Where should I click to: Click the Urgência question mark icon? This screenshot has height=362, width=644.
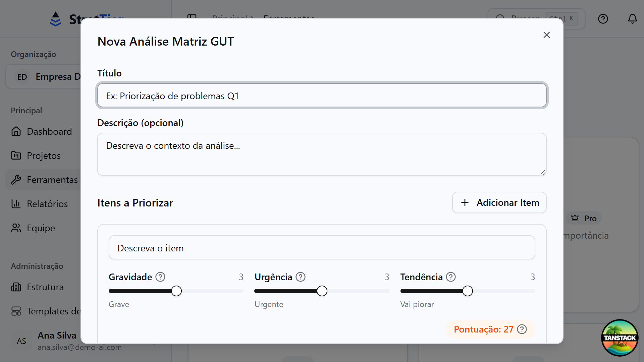[x=301, y=277]
